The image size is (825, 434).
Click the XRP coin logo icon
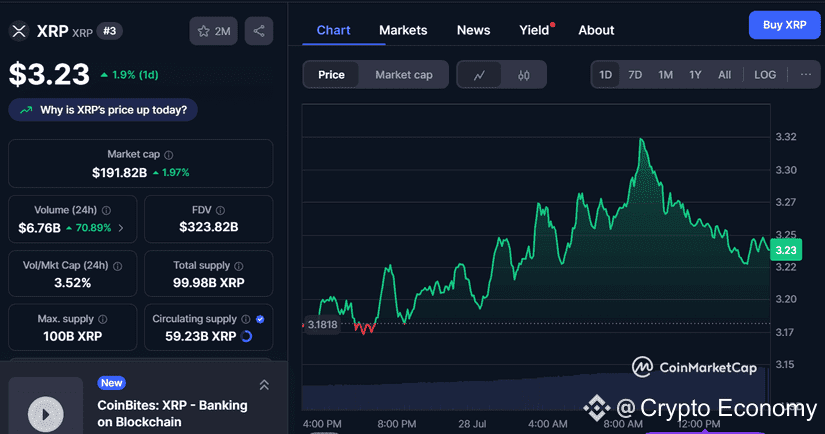19,31
